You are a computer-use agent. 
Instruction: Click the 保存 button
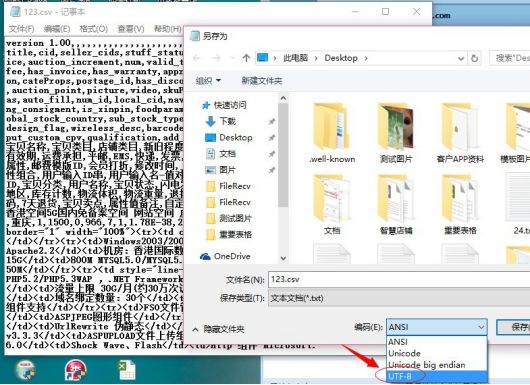coord(514,327)
